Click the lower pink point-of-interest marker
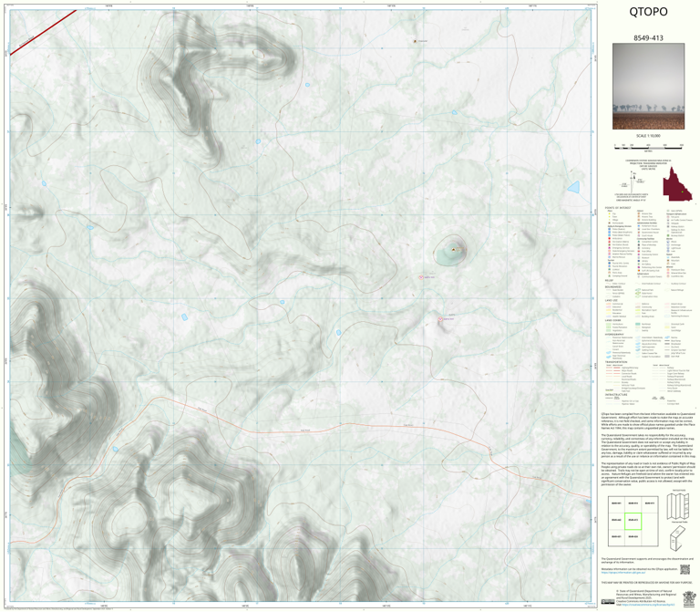The width and height of the screenshot is (700, 612). [440, 319]
